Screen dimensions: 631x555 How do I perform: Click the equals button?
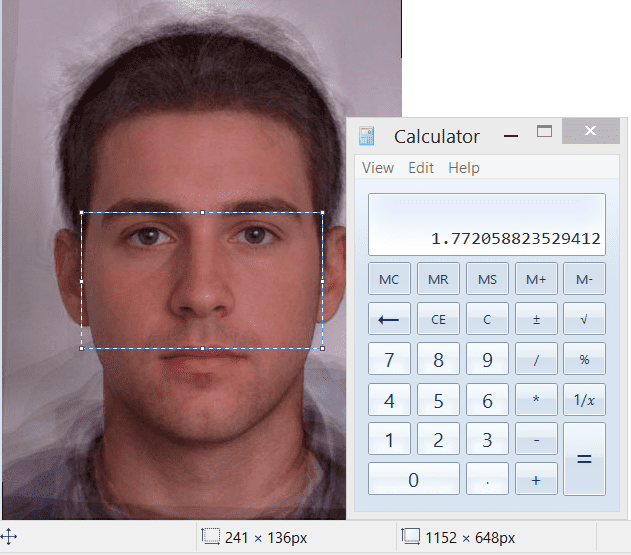[x=584, y=459]
